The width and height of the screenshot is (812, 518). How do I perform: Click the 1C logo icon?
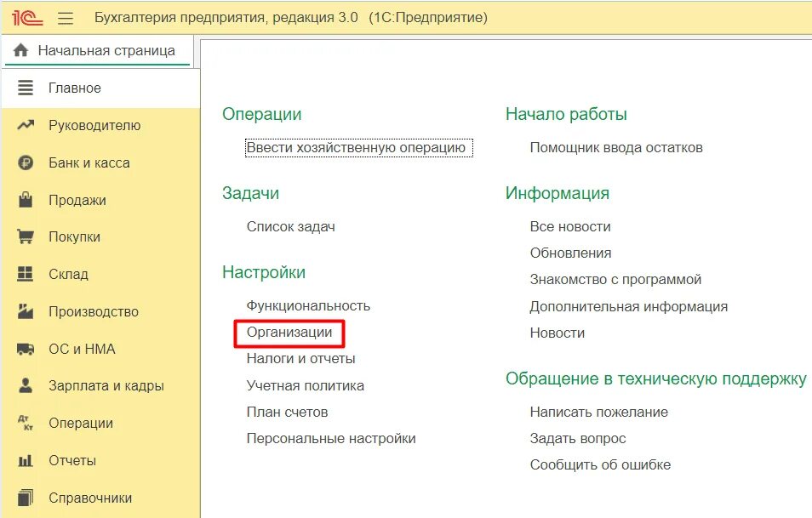click(27, 18)
